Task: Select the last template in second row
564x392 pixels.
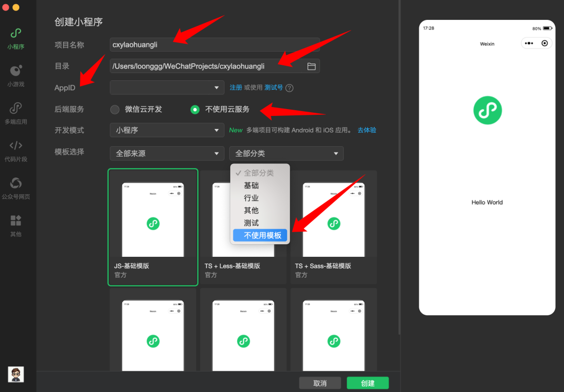Action: (x=334, y=330)
